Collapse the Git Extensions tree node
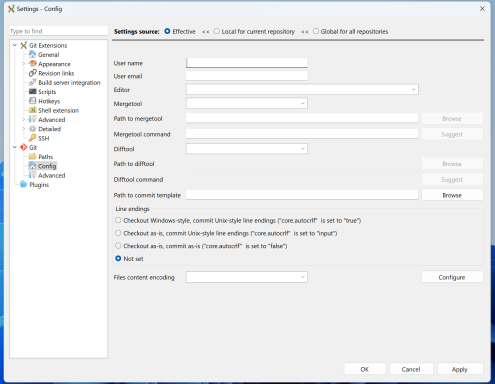Viewport: 495px width, 384px height. point(15,45)
